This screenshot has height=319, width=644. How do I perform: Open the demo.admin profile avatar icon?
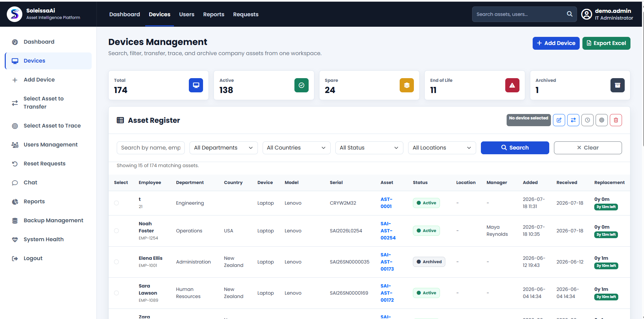(x=586, y=14)
